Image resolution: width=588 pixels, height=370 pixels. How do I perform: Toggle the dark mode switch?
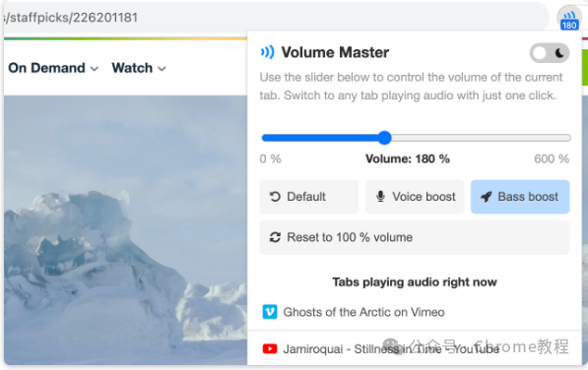click(x=550, y=53)
